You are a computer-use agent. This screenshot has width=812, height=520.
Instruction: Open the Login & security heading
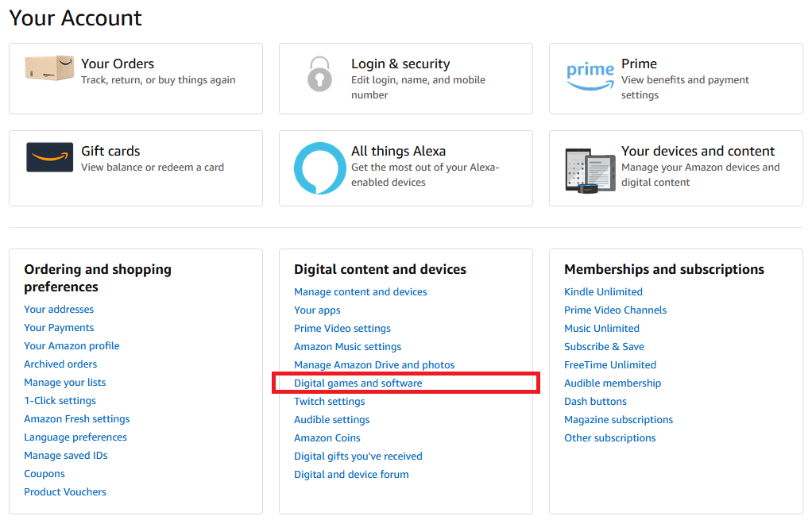[400, 64]
